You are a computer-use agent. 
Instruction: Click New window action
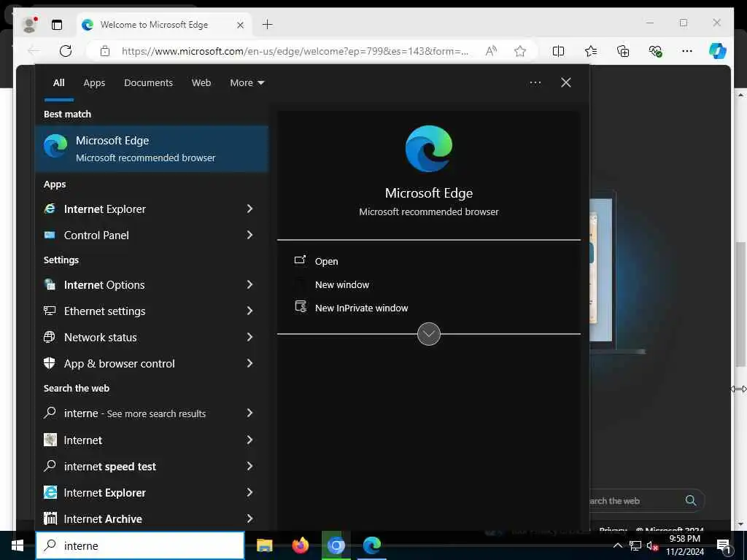pos(342,285)
